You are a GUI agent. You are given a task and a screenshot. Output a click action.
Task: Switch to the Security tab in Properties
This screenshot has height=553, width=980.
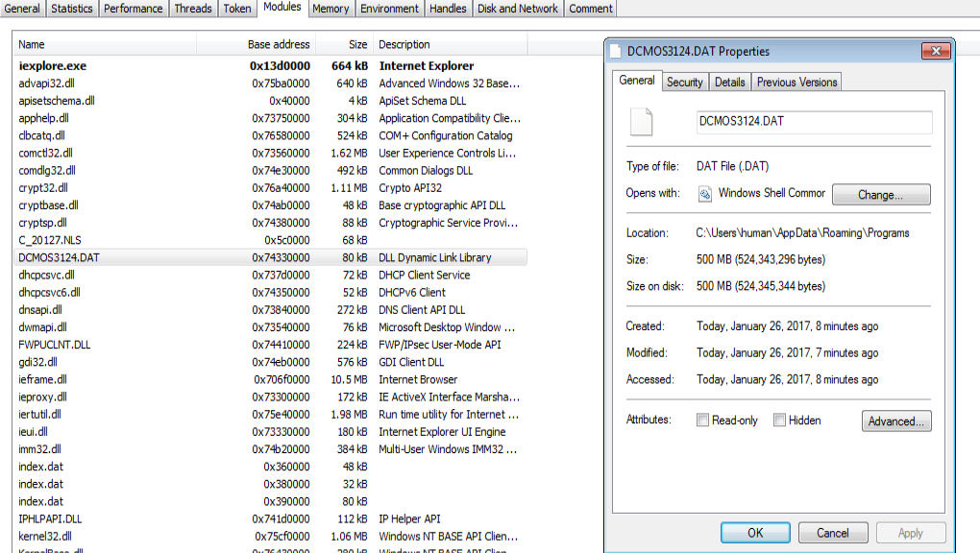coord(684,83)
